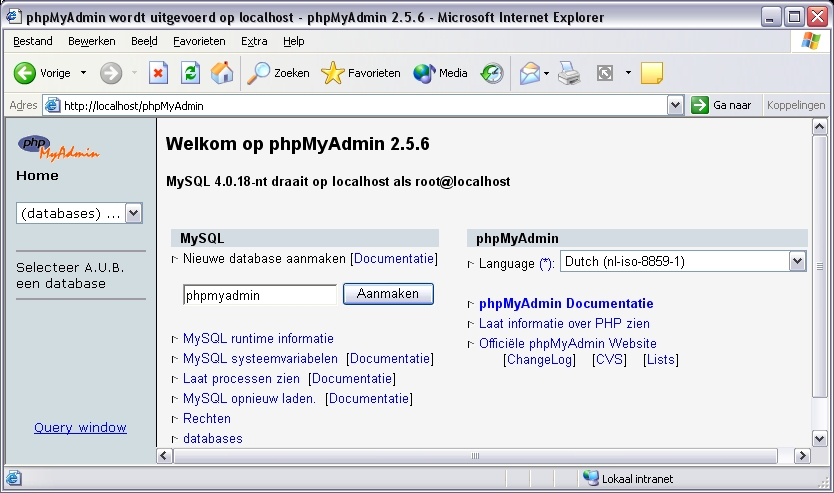Open the Bewerken menu

pyautogui.click(x=91, y=41)
